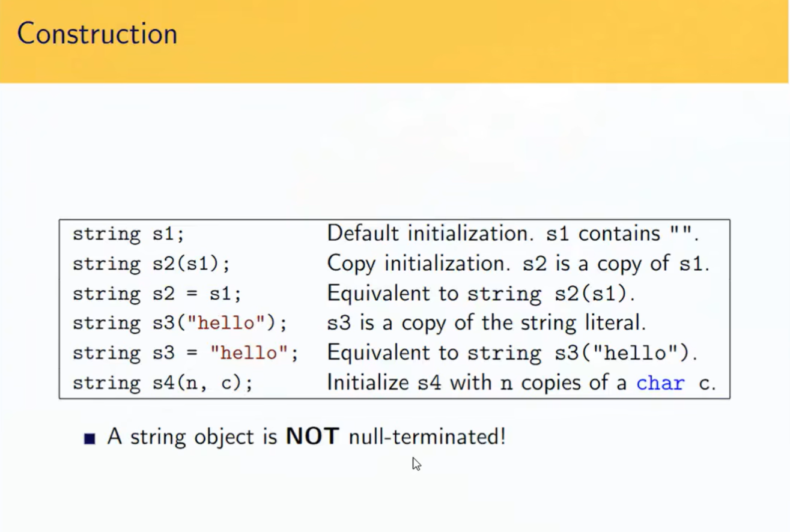Click "Equivalent to string s3("hello")" text
Screen dimensions: 790x532
pyautogui.click(x=512, y=352)
